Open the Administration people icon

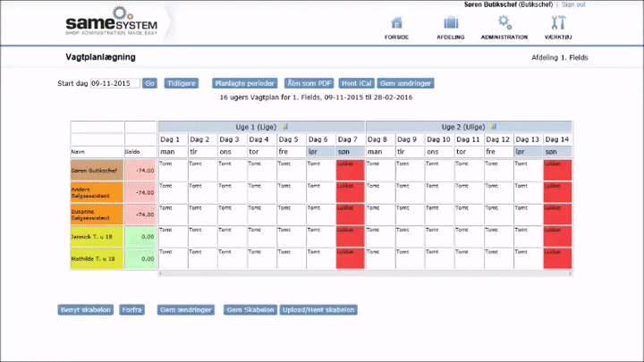point(504,23)
